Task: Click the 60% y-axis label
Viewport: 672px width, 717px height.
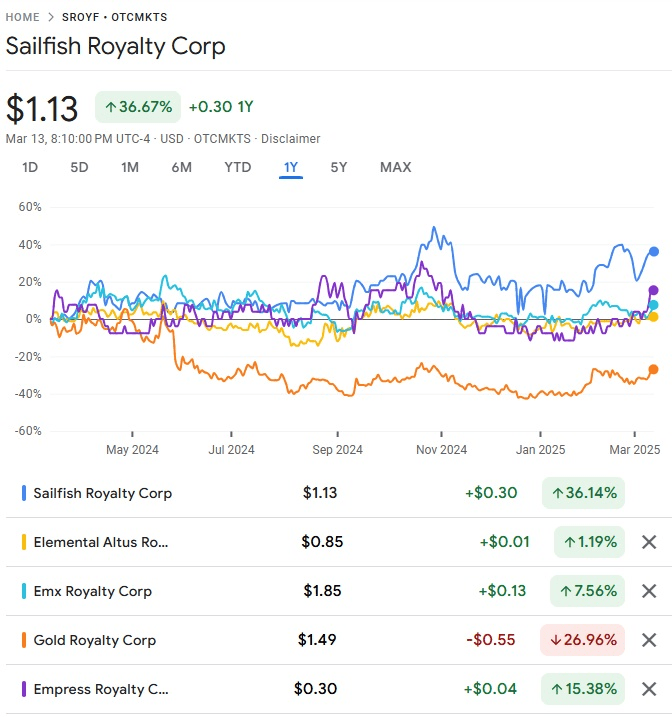Action: point(30,207)
